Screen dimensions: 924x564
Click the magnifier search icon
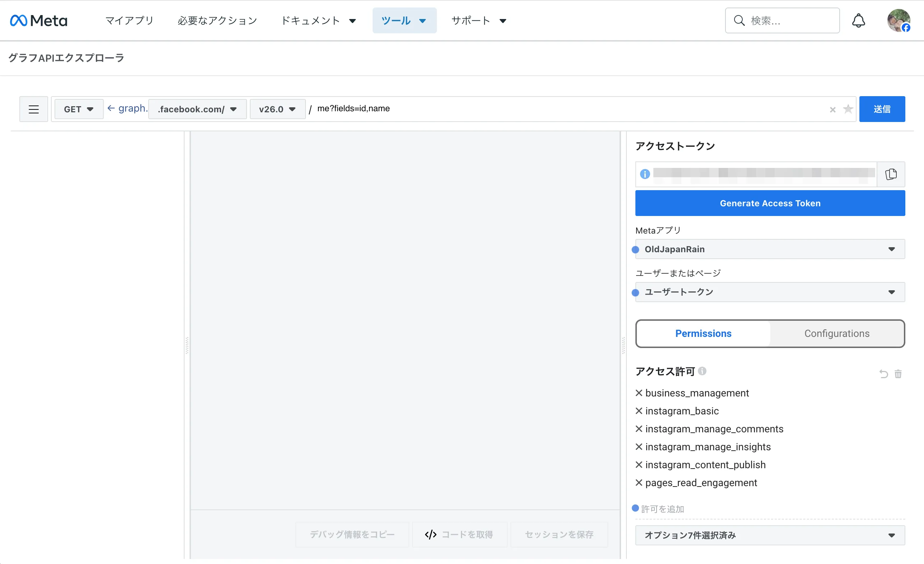click(x=739, y=20)
